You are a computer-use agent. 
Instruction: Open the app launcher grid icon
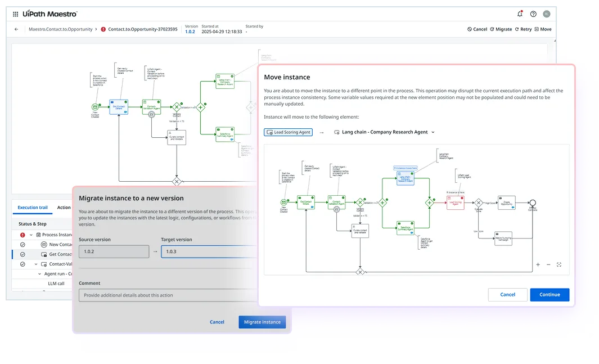pos(15,14)
